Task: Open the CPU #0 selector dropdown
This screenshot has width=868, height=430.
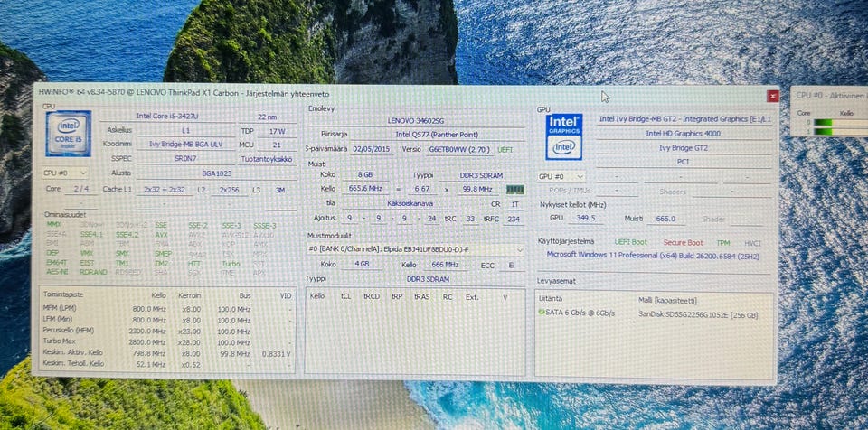Action: [x=65, y=173]
